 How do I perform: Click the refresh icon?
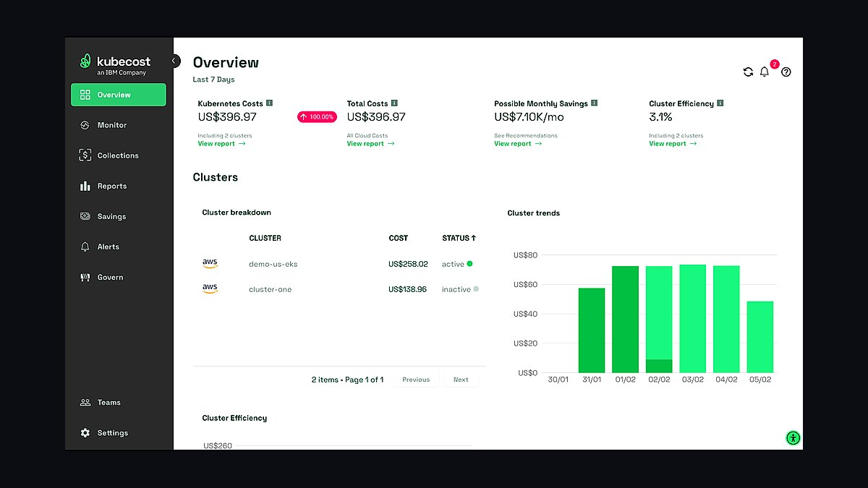point(748,72)
